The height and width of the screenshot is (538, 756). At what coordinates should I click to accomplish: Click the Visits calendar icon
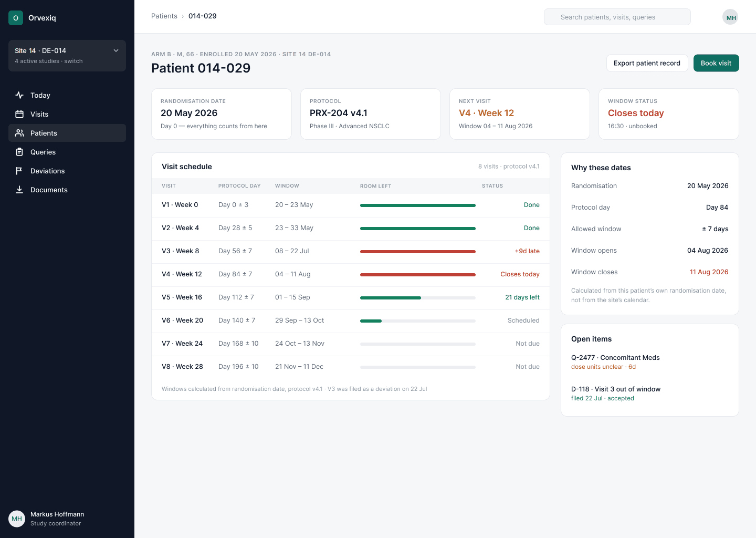click(x=19, y=114)
